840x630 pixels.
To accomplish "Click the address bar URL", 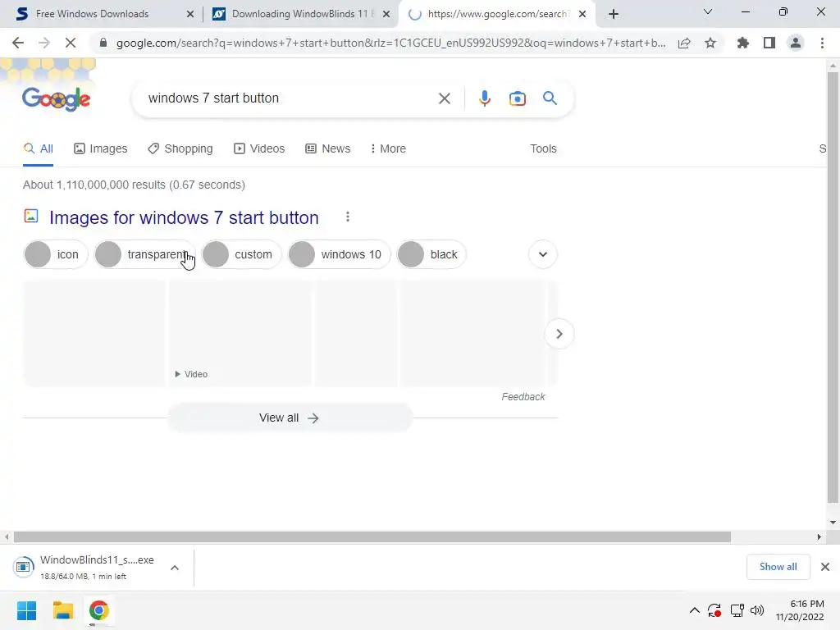I will 390,43.
